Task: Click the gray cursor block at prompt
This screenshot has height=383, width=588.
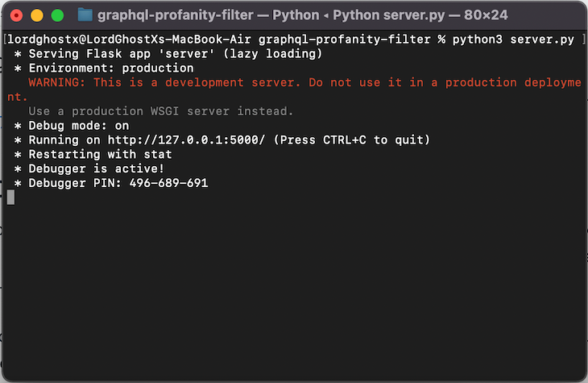Action: pyautogui.click(x=11, y=197)
